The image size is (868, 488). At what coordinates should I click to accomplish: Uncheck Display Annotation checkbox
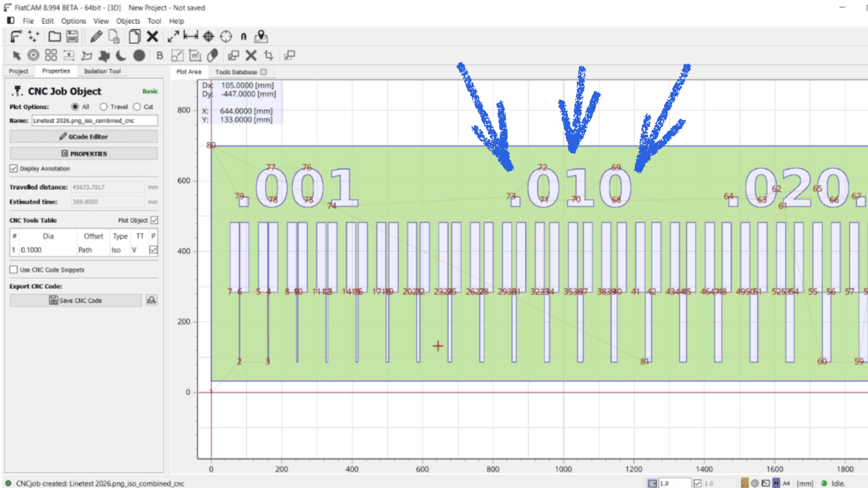click(14, 169)
